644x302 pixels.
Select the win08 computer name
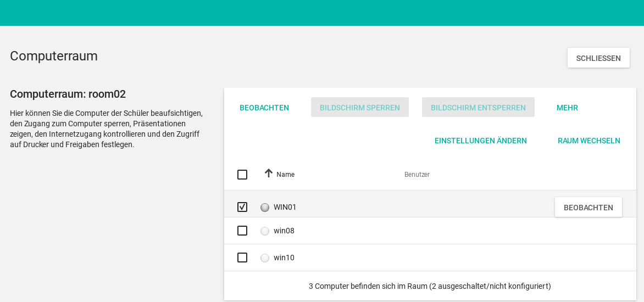point(284,231)
